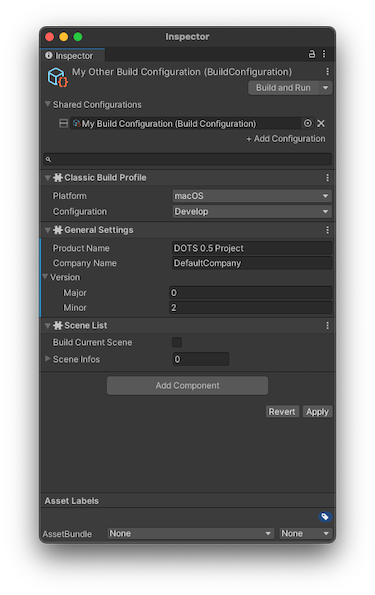Click the Product Name label
375x595 pixels.
[x=81, y=248]
